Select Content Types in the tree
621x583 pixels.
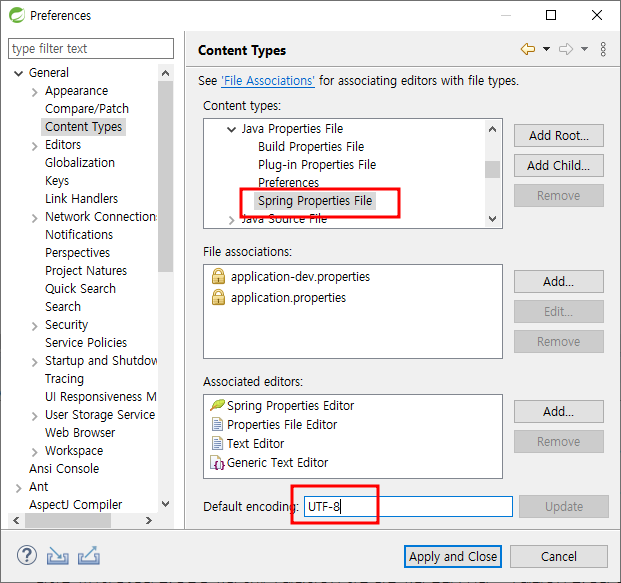pyautogui.click(x=84, y=127)
